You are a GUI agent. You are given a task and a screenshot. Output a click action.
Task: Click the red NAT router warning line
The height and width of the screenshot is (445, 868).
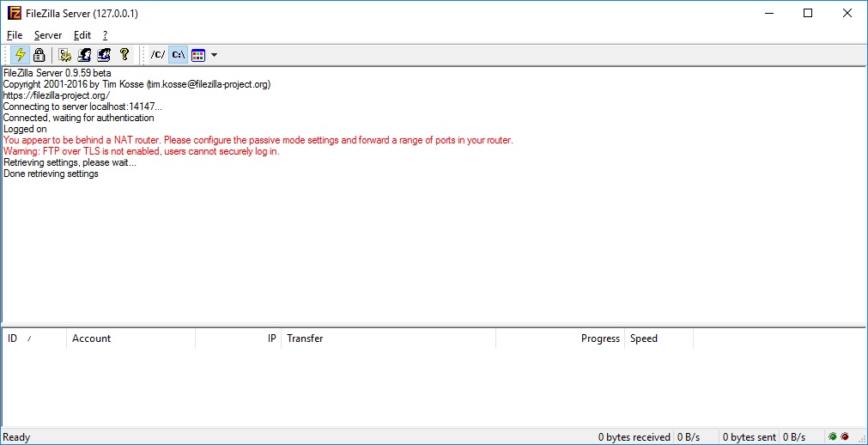click(258, 140)
